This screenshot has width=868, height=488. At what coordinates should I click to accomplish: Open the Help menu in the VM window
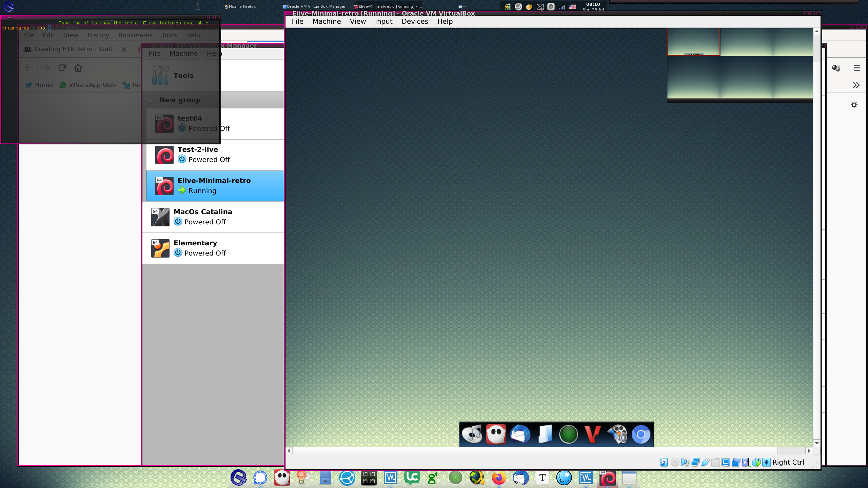[445, 21]
